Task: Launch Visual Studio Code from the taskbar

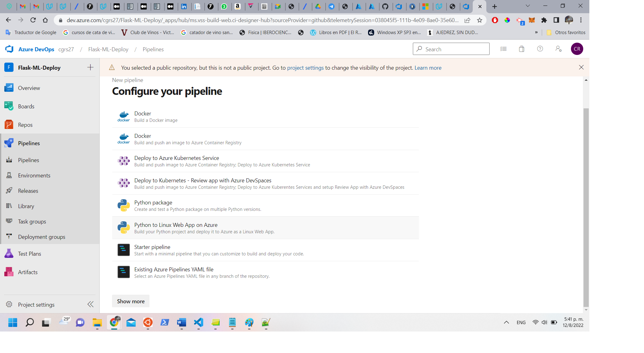Action: 198,323
